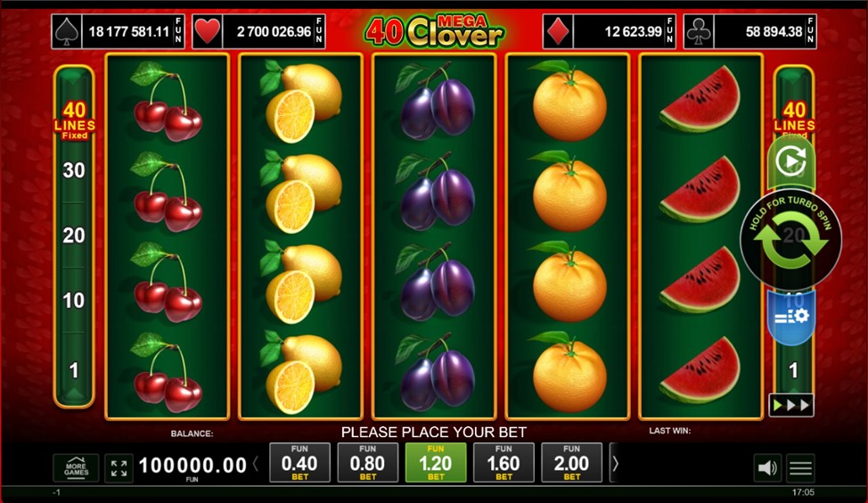Show lower bets with left chevron

256,463
